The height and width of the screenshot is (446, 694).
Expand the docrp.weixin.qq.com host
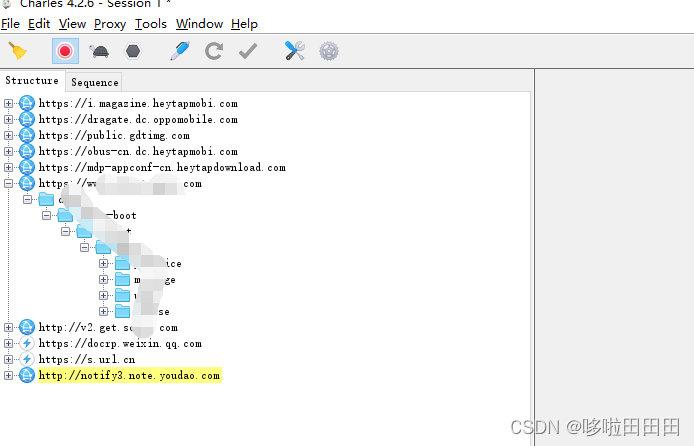pos(8,343)
